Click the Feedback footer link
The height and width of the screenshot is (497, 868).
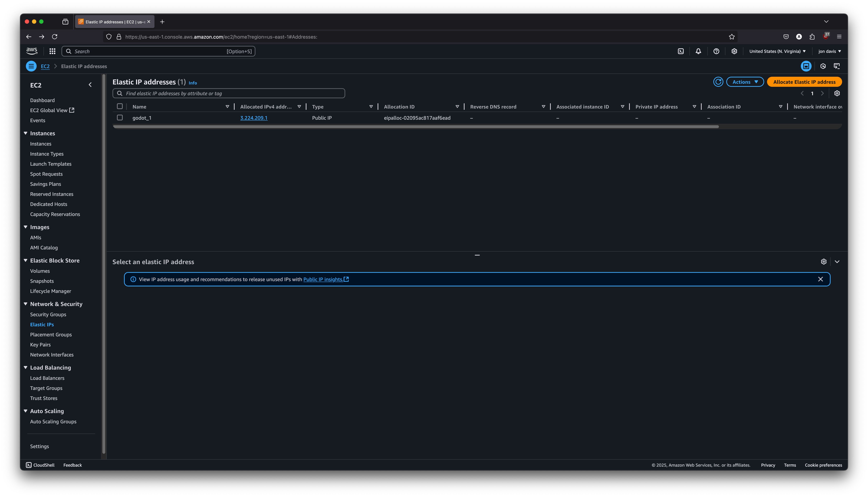[x=72, y=465]
